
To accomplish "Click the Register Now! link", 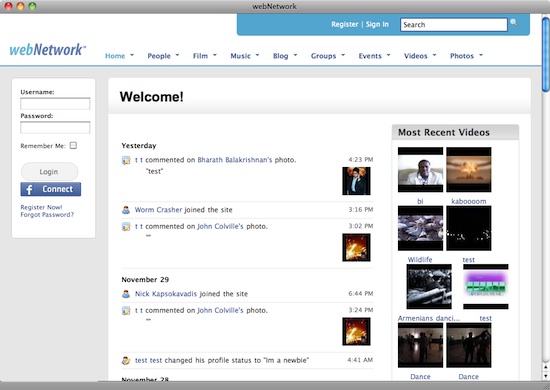I will (41, 207).
